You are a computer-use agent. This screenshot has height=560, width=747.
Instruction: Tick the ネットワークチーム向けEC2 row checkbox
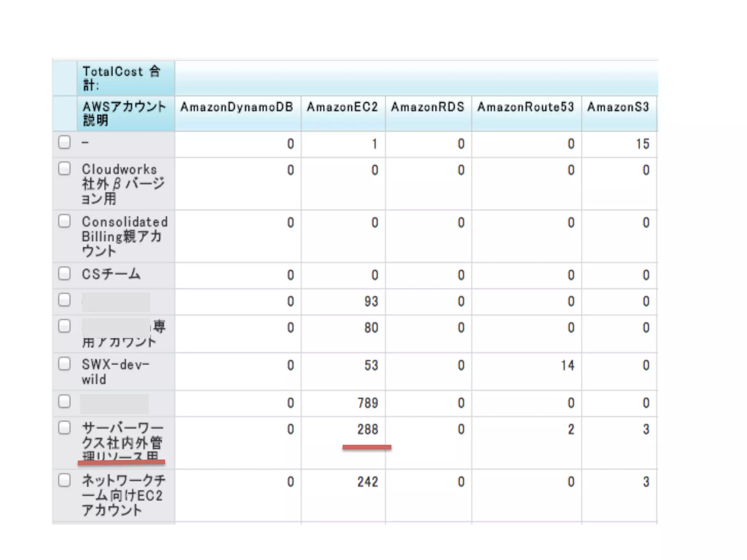pos(65,480)
